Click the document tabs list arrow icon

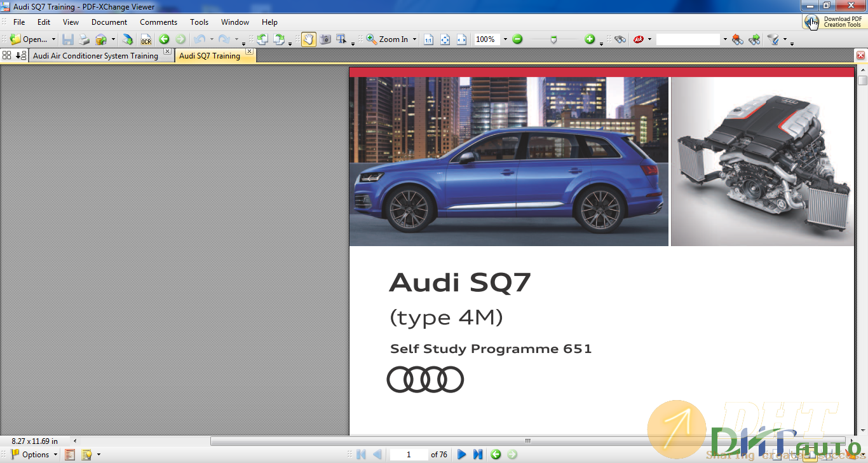click(x=21, y=55)
